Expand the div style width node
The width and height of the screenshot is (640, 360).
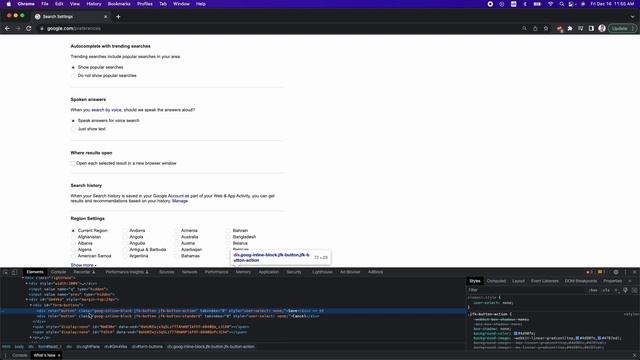(x=27, y=284)
